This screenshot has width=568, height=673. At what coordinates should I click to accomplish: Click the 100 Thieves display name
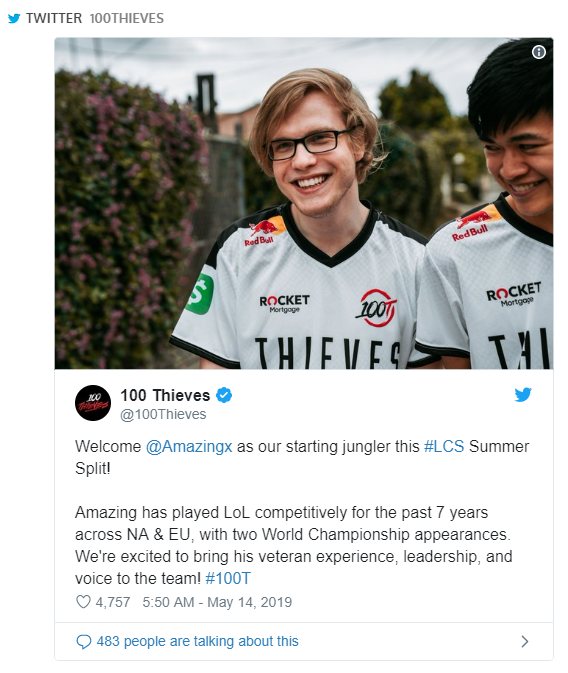click(165, 395)
